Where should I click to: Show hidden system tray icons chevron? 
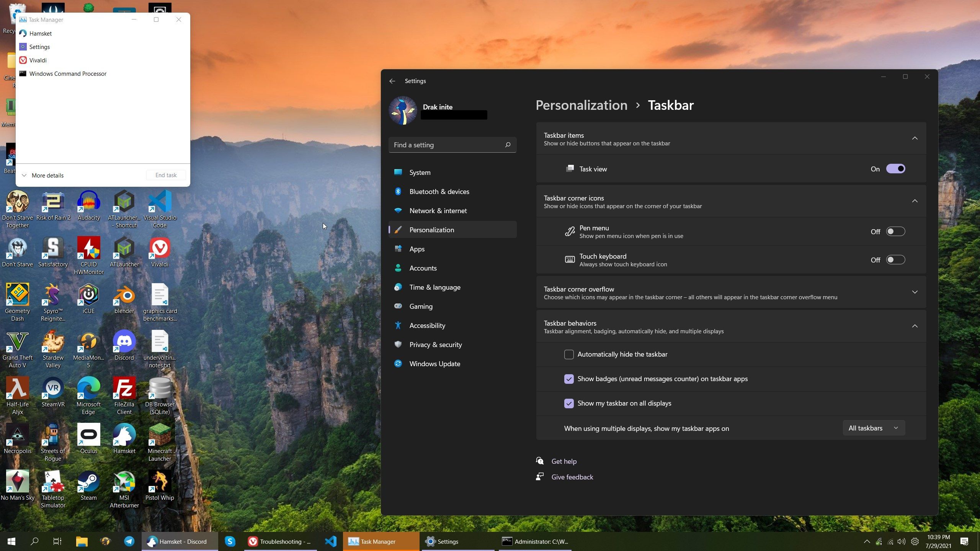[867, 541]
